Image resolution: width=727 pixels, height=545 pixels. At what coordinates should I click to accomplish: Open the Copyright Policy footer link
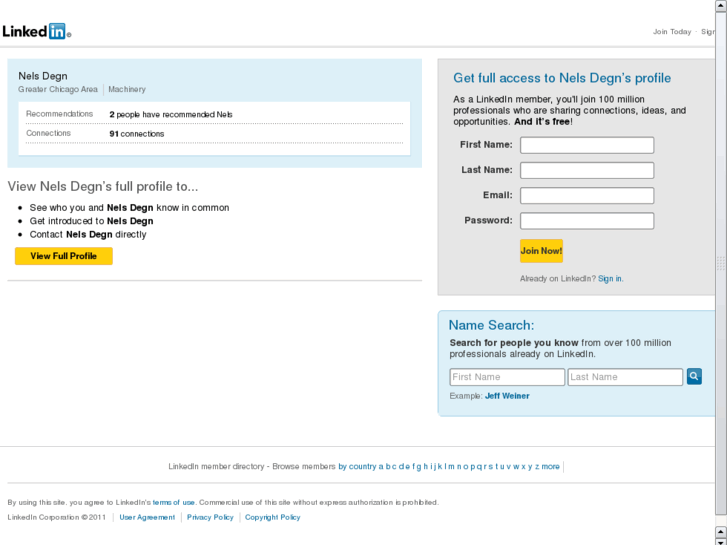click(x=273, y=517)
